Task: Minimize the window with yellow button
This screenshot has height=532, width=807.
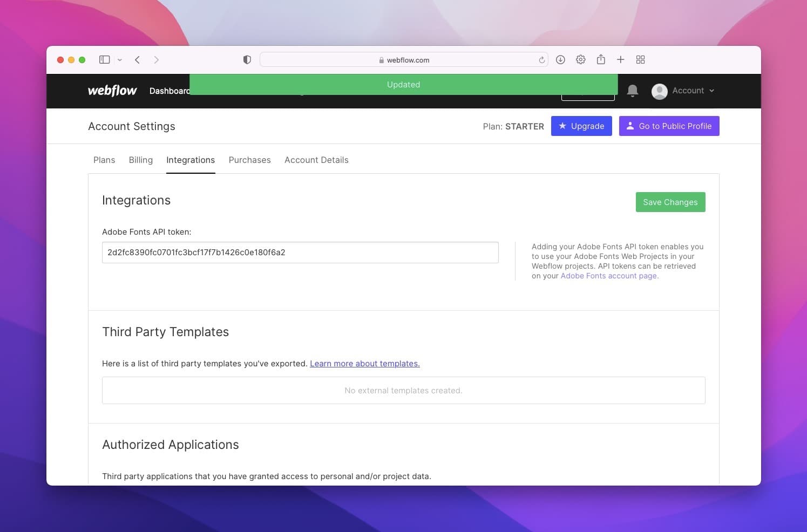Action: pyautogui.click(x=71, y=60)
